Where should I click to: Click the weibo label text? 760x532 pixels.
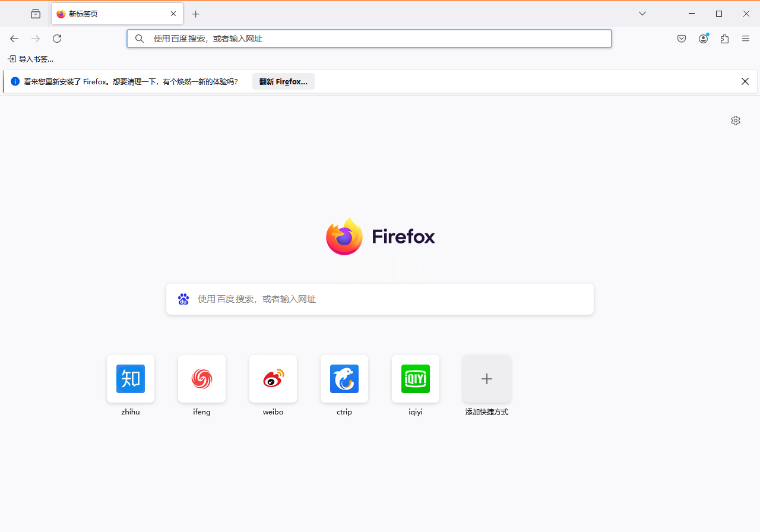(x=273, y=412)
